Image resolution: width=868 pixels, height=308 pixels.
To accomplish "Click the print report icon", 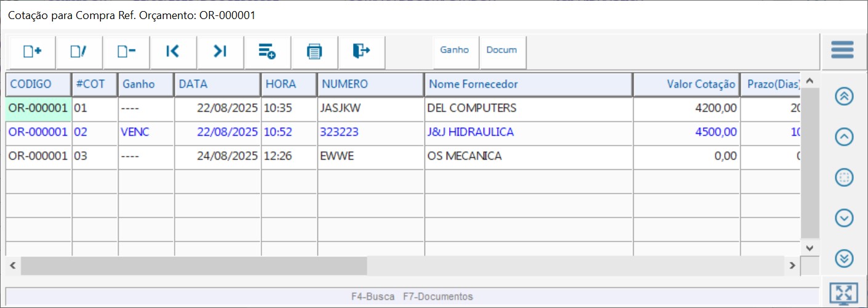I will click(314, 52).
